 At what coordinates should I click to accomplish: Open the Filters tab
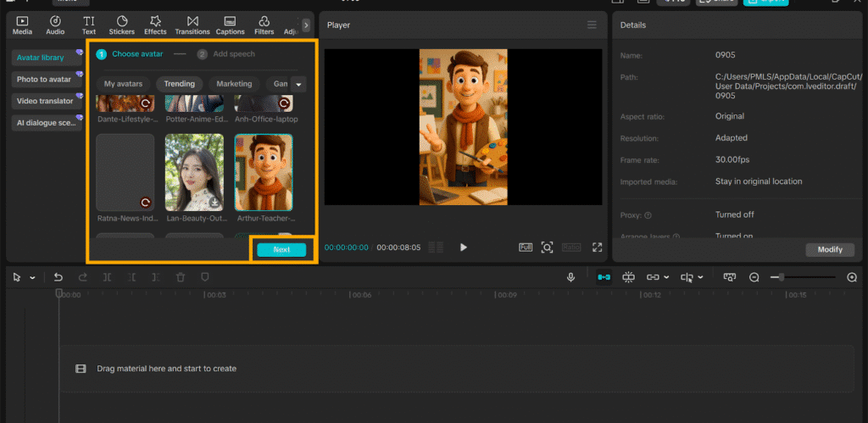[x=264, y=25]
